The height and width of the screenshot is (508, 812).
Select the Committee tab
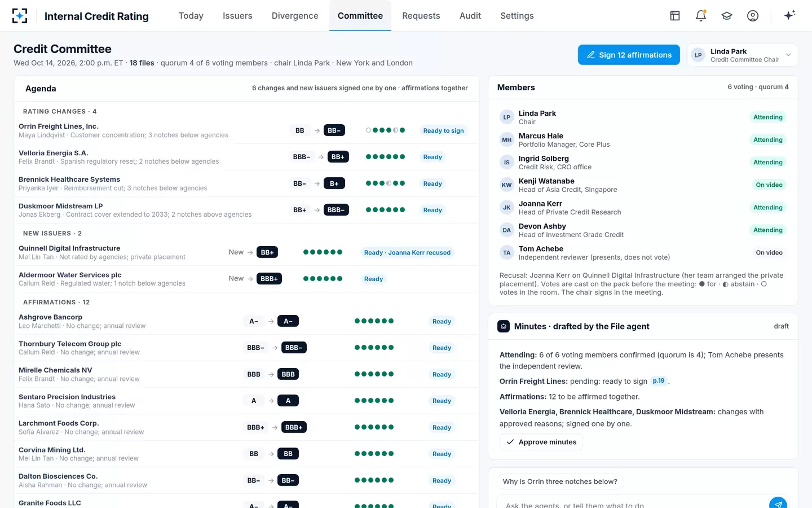click(x=360, y=16)
